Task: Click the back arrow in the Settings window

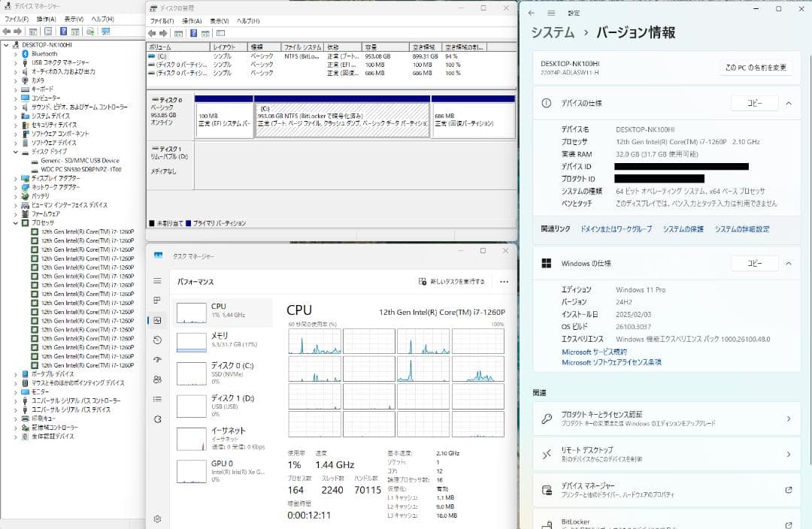Action: coord(532,13)
